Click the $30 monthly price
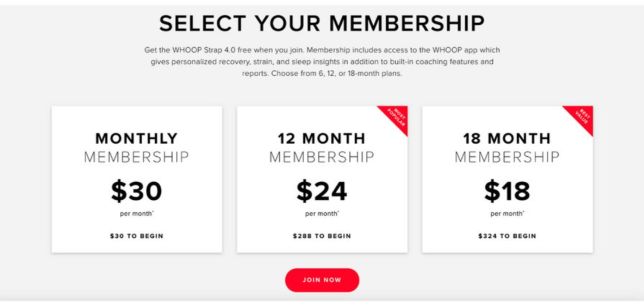This screenshot has width=644, height=304. [x=137, y=192]
